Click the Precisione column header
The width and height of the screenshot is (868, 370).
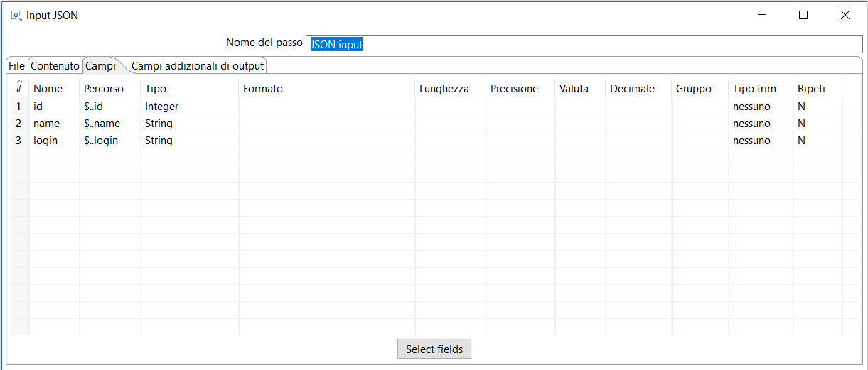520,89
